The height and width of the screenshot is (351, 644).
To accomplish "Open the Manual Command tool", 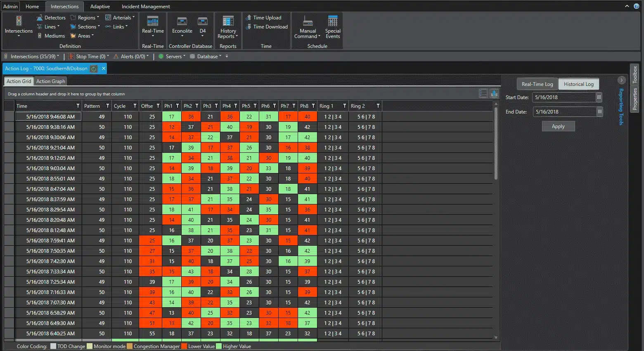I will (x=308, y=21).
